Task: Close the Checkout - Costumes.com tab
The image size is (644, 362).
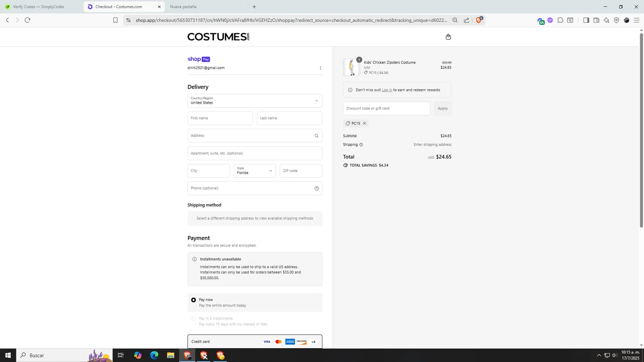Action: point(159,7)
